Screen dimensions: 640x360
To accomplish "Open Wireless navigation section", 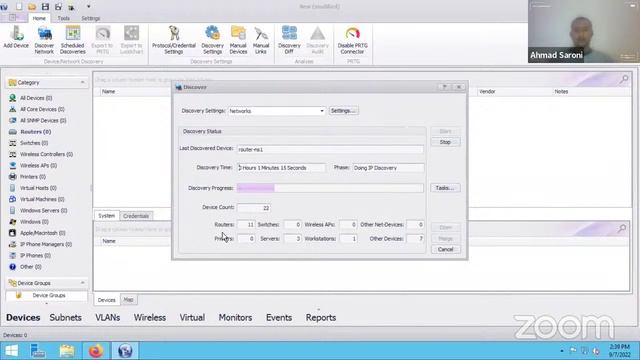I will coord(150,318).
